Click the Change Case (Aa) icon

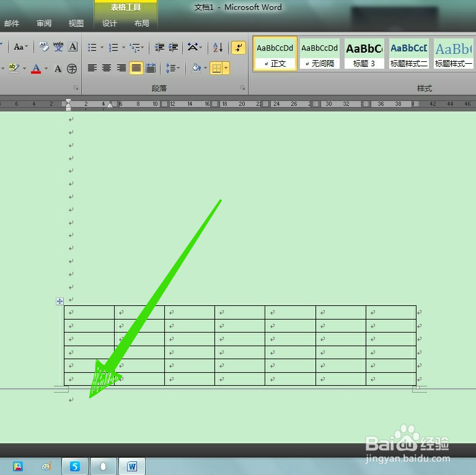pos(19,47)
